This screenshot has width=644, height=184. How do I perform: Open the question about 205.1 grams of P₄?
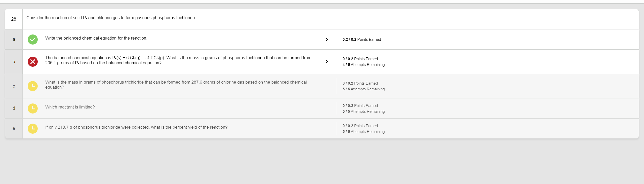tap(178, 60)
